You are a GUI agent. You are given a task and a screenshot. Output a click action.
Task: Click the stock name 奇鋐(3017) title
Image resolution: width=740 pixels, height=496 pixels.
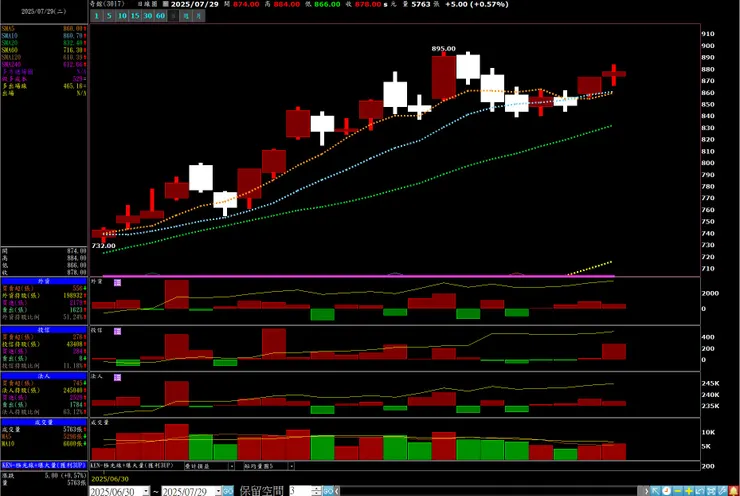(x=107, y=4)
